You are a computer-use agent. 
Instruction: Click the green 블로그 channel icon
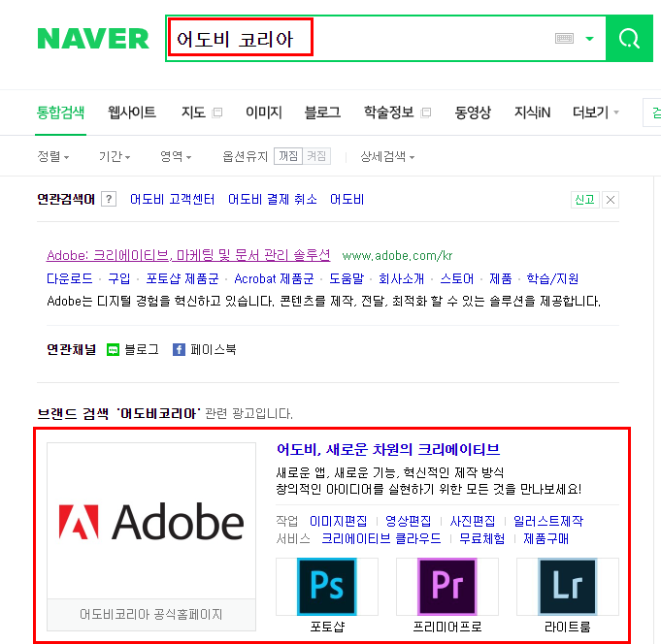coord(113,349)
